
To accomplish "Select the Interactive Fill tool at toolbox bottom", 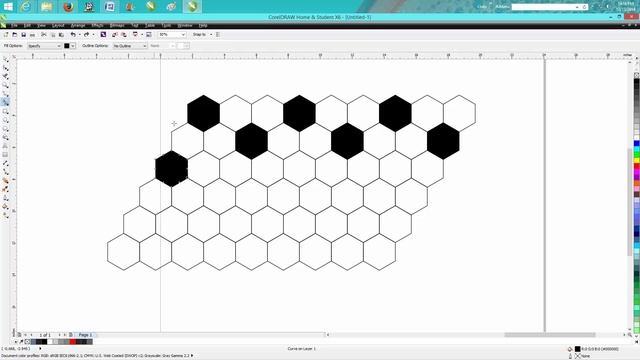I will tap(5, 215).
